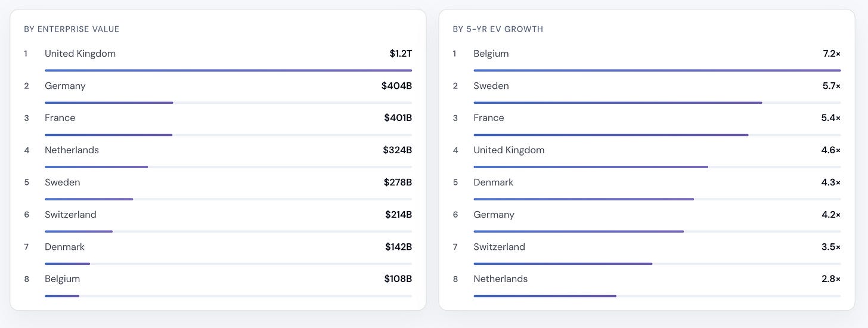Screen dimensions: 868x328
Task: Open Denmark entry showing $142B
Action: [x=218, y=252]
